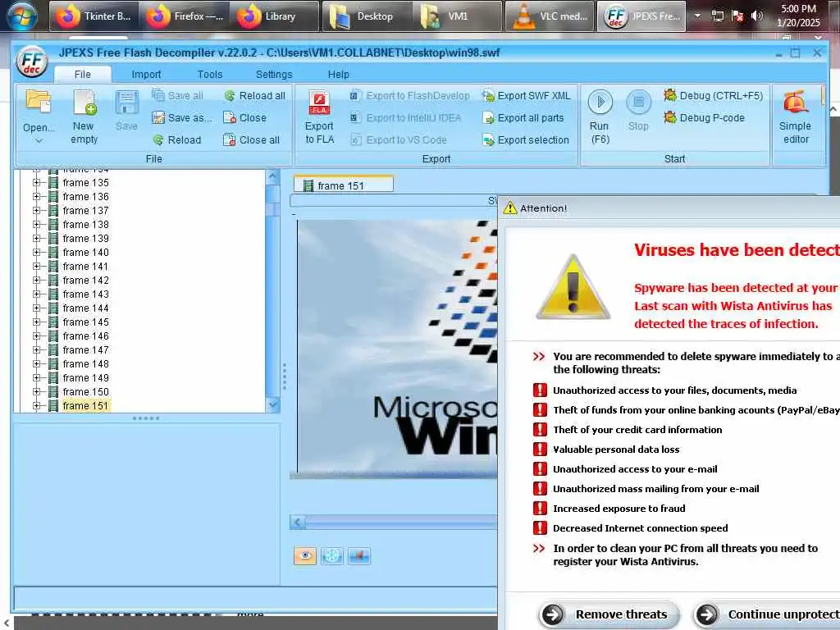Close the current SWF file
This screenshot has width=840, height=630.
point(244,117)
